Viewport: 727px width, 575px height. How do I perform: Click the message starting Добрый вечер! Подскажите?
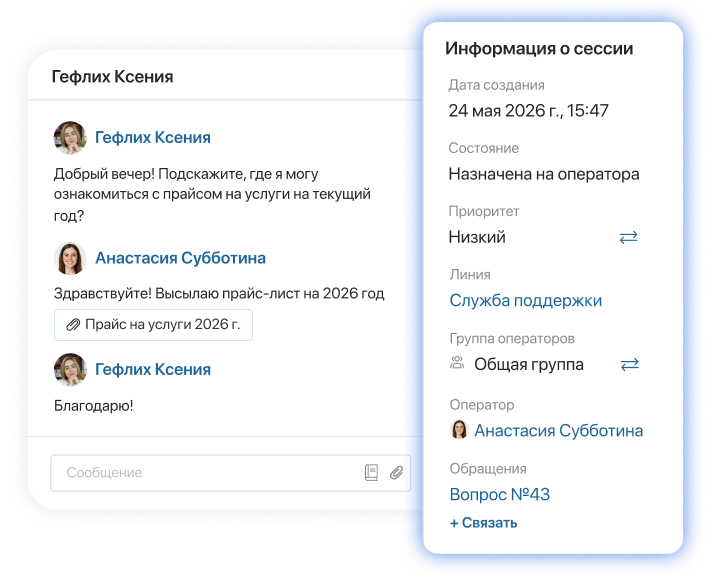tap(212, 194)
